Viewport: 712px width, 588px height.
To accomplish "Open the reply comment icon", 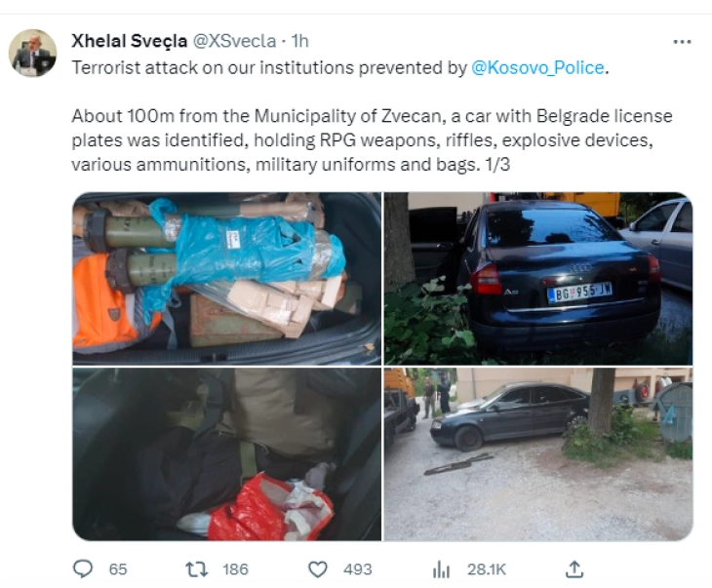I will 83,568.
